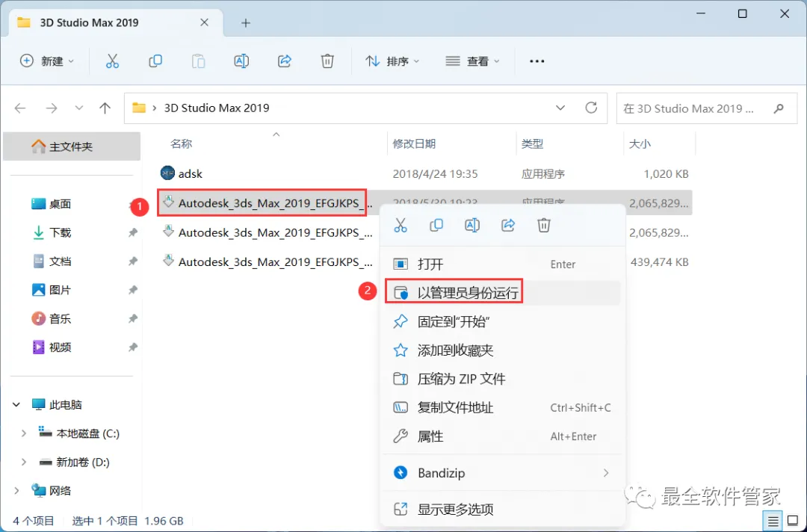The height and width of the screenshot is (532, 807).
Task: Click the Paste icon in the toolbar
Action: click(198, 61)
